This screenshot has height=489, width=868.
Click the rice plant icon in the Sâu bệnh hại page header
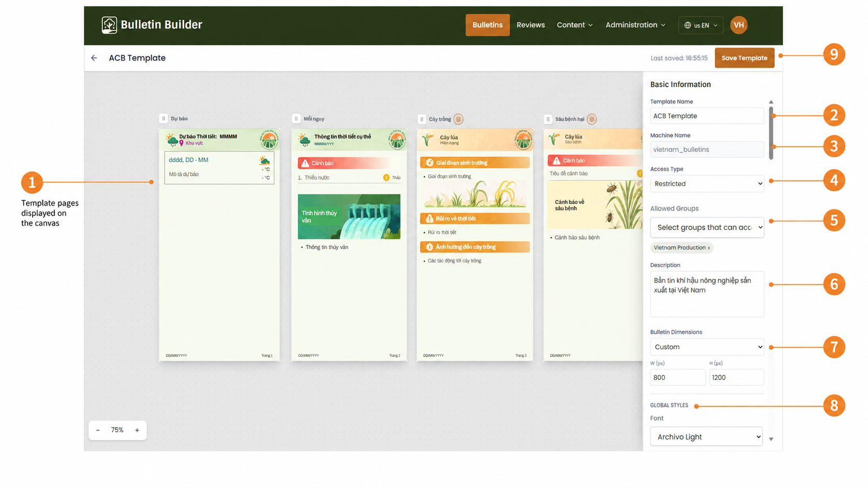554,139
